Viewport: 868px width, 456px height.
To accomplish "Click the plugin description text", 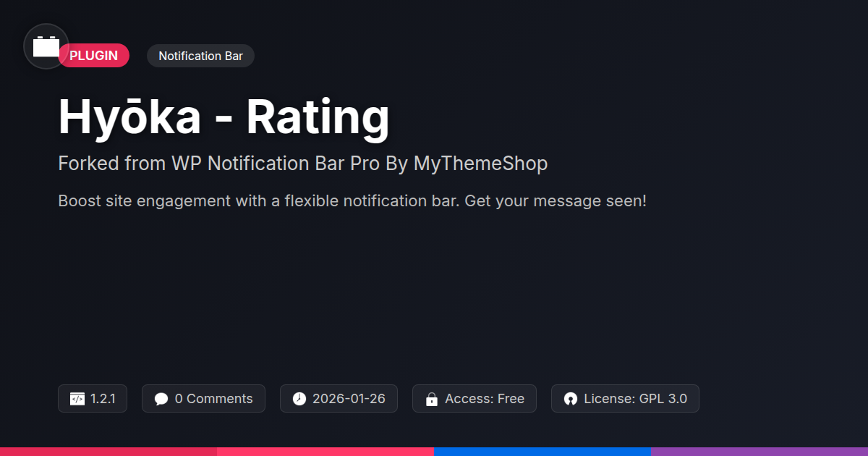I will coord(352,201).
